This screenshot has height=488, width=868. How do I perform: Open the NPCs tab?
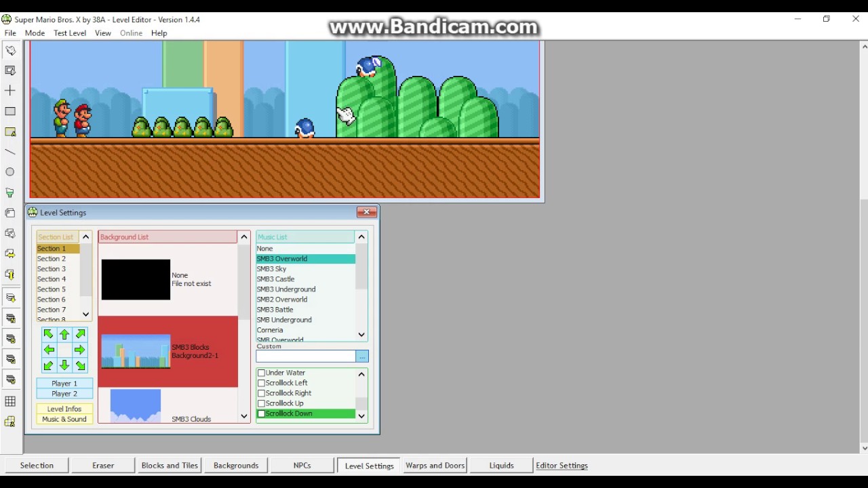pos(302,465)
